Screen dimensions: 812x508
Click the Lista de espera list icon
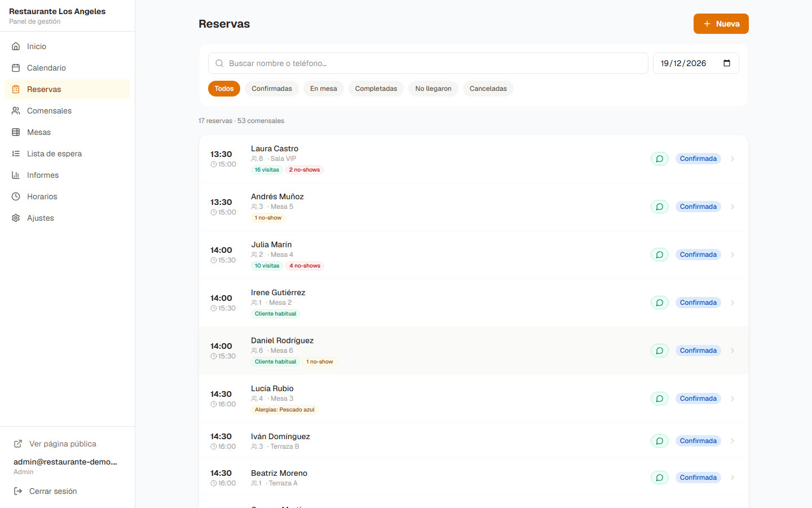tap(16, 154)
